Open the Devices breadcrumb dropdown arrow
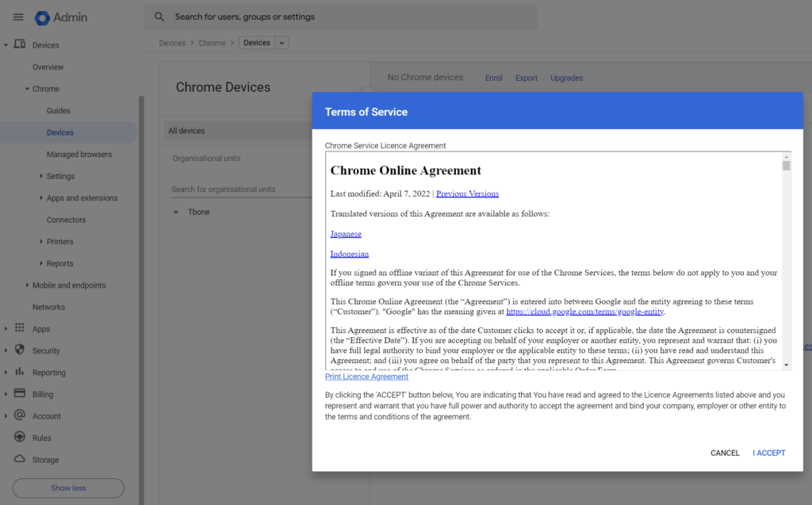The width and height of the screenshot is (812, 505). click(282, 43)
